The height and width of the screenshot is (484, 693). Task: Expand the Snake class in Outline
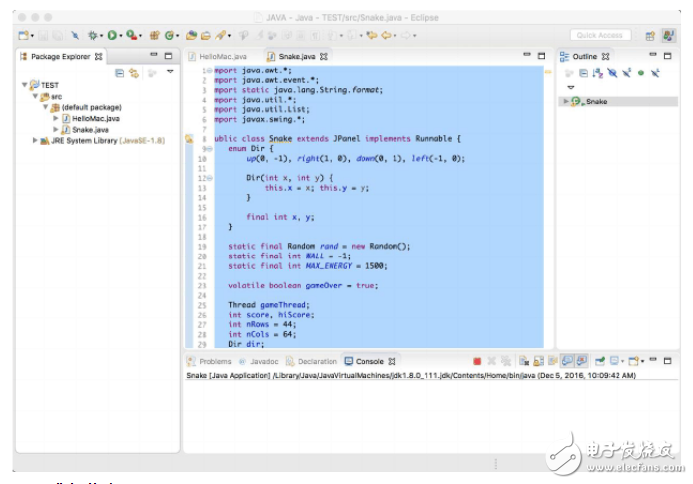click(565, 101)
